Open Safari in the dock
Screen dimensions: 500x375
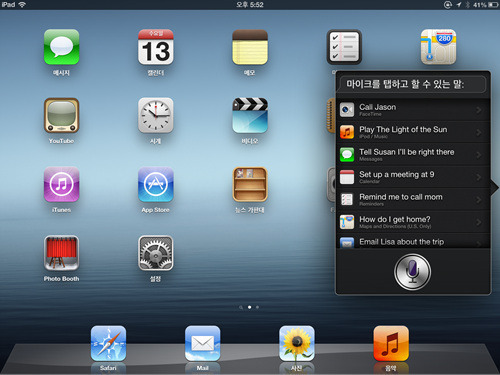(108, 344)
